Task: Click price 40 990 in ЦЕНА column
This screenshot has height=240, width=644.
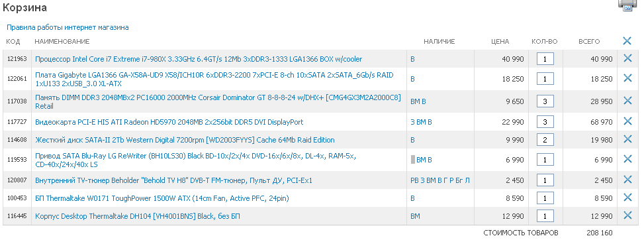Action: pos(512,59)
